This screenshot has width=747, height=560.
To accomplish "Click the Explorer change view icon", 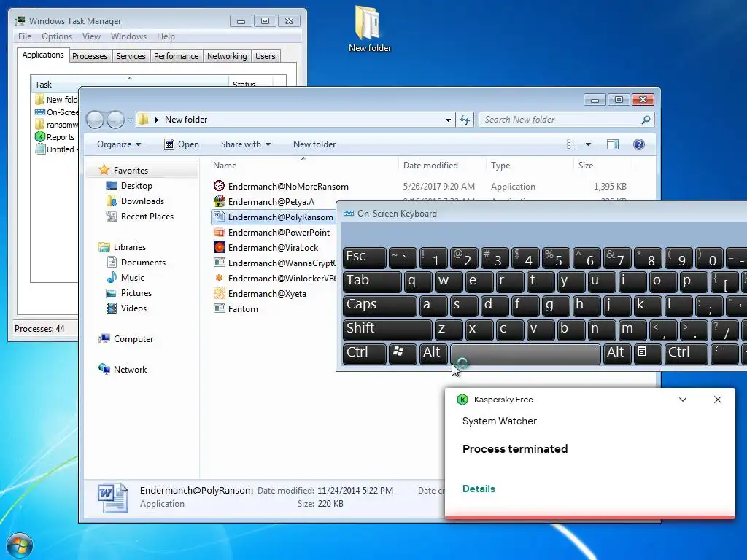I will coord(572,144).
